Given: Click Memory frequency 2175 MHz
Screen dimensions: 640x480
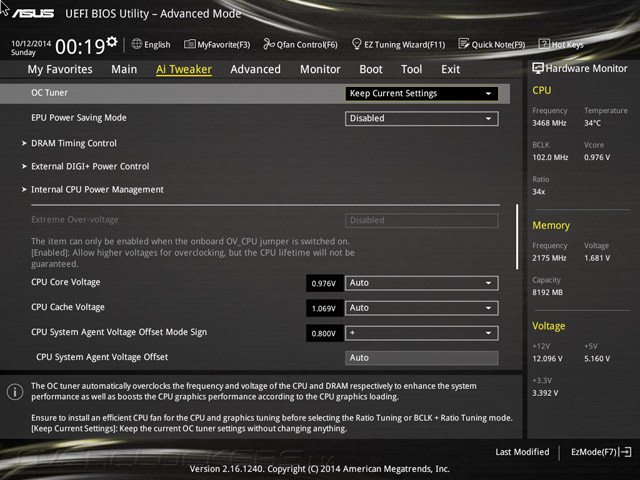Looking at the screenshot, I should click(549, 258).
